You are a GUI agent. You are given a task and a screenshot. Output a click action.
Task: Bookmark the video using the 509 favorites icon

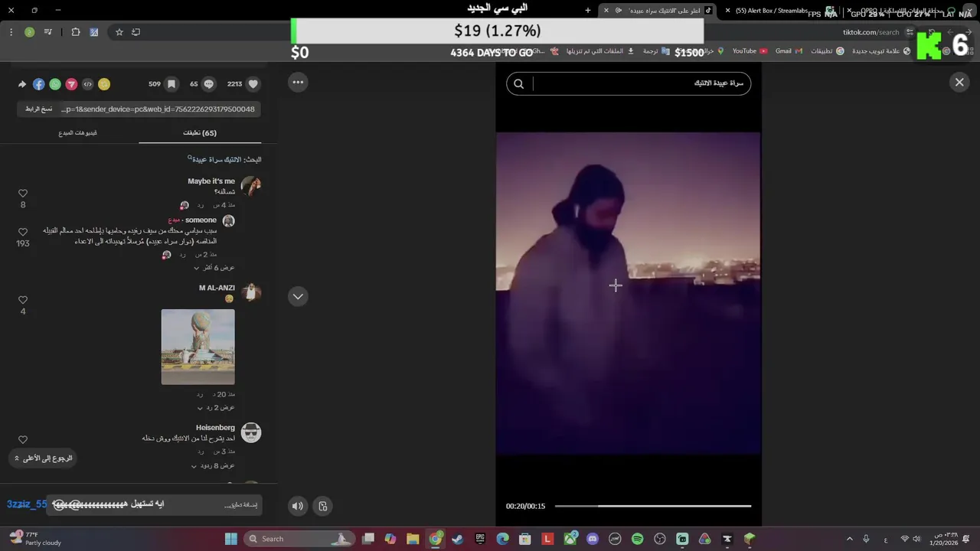[171, 84]
